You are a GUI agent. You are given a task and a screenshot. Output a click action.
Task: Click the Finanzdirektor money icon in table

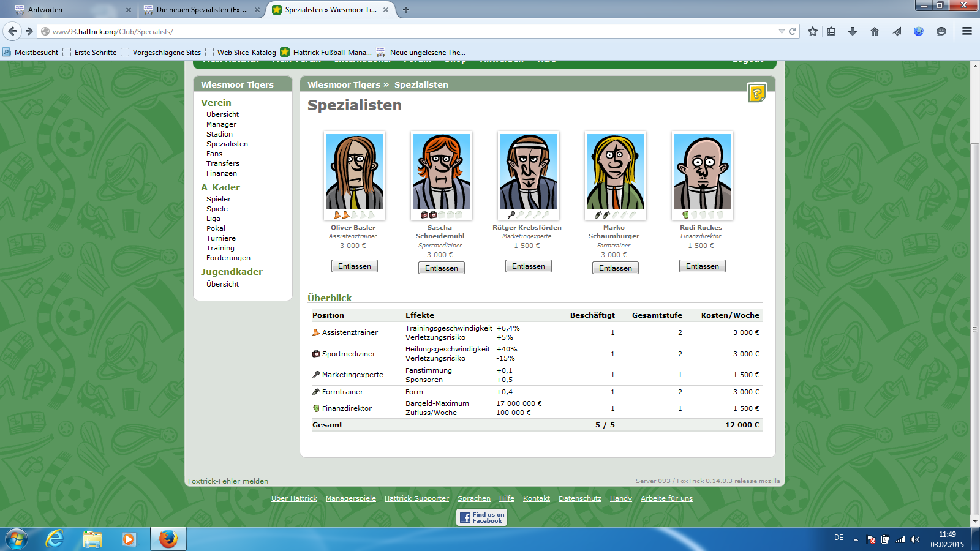pyautogui.click(x=316, y=408)
